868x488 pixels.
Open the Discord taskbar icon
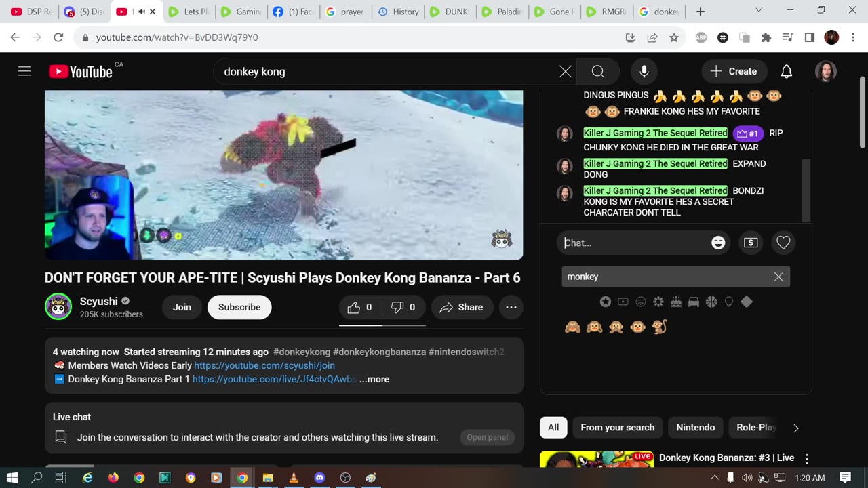(319, 477)
